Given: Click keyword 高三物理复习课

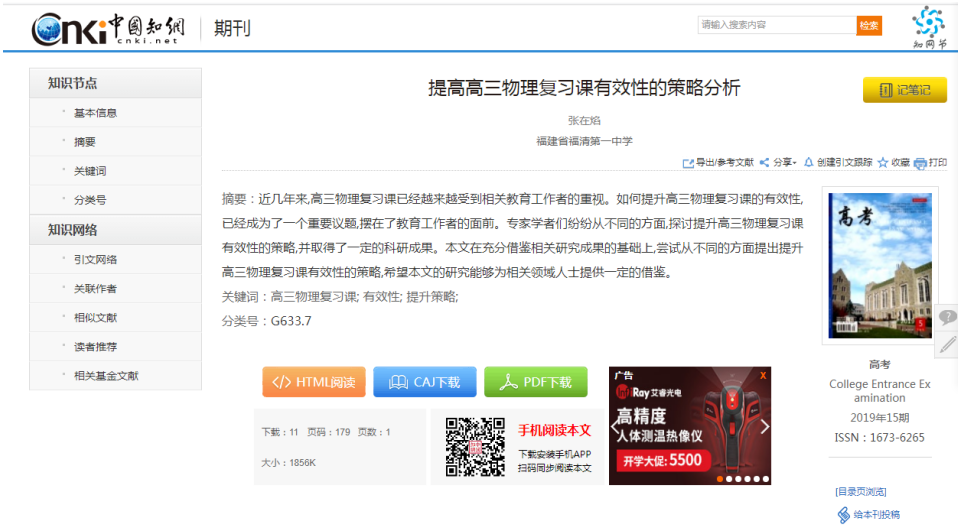Looking at the screenshot, I should [313, 297].
